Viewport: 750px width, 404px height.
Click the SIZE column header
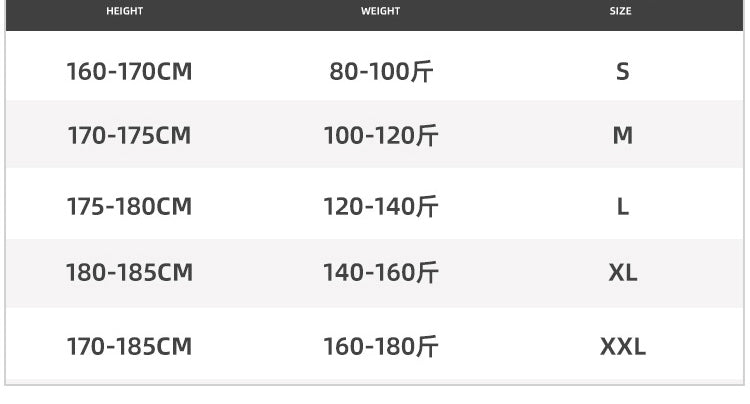coord(620,11)
